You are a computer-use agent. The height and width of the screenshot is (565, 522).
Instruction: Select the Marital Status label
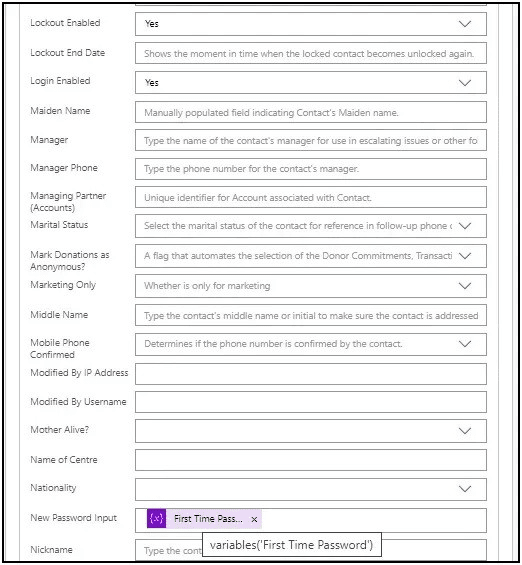(x=59, y=225)
